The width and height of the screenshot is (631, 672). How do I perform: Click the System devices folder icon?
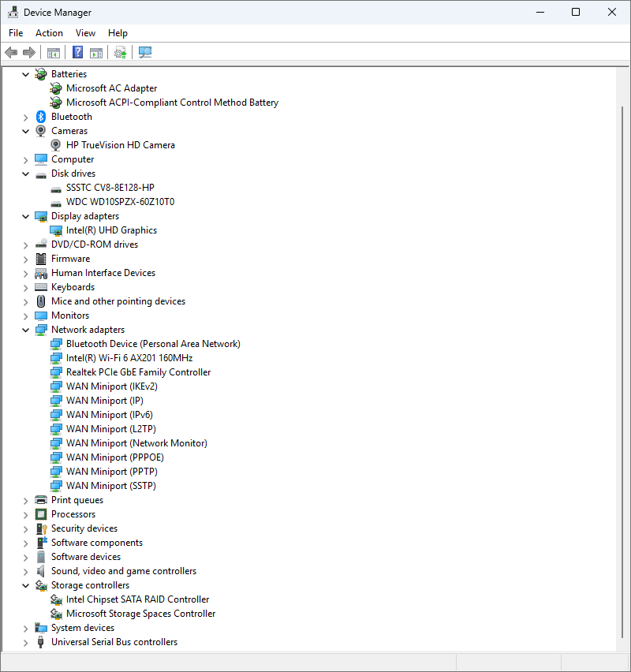[41, 628]
